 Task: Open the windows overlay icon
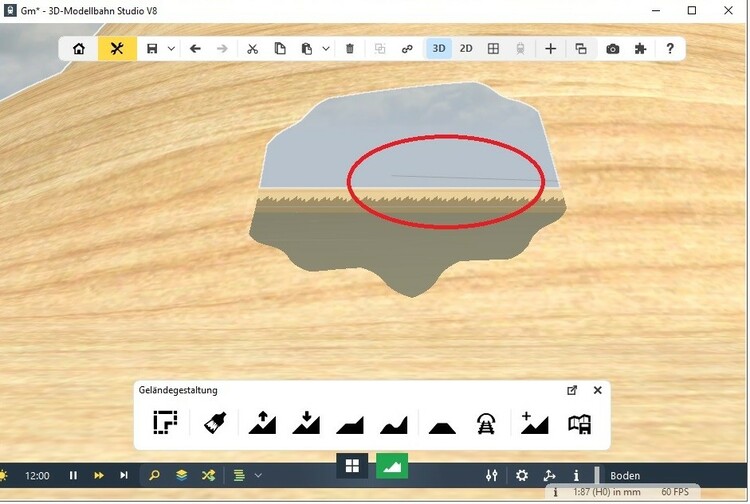point(581,48)
